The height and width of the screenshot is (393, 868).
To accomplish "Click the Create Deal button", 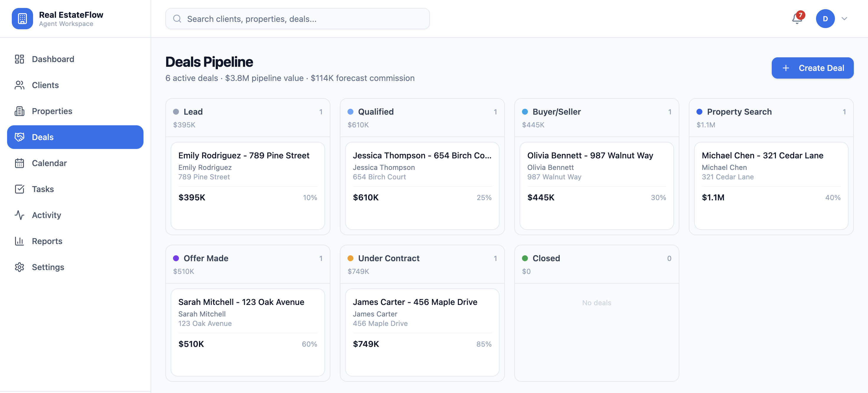I will (812, 68).
